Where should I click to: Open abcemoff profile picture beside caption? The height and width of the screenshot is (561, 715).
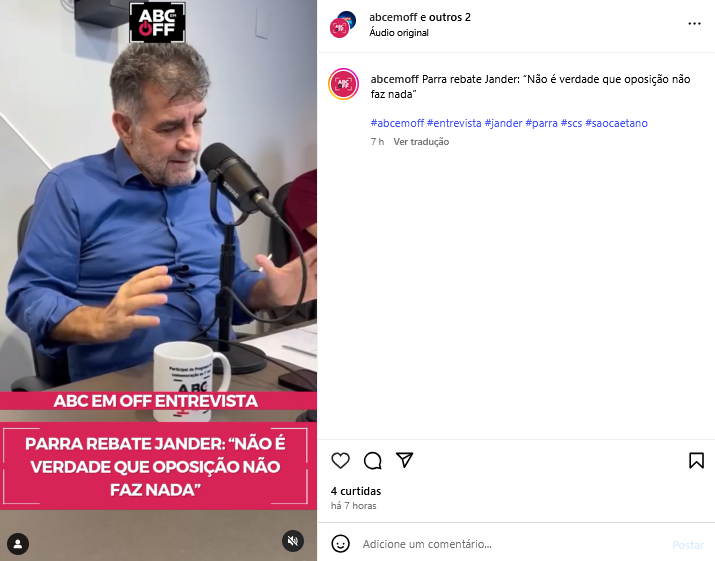(343, 84)
